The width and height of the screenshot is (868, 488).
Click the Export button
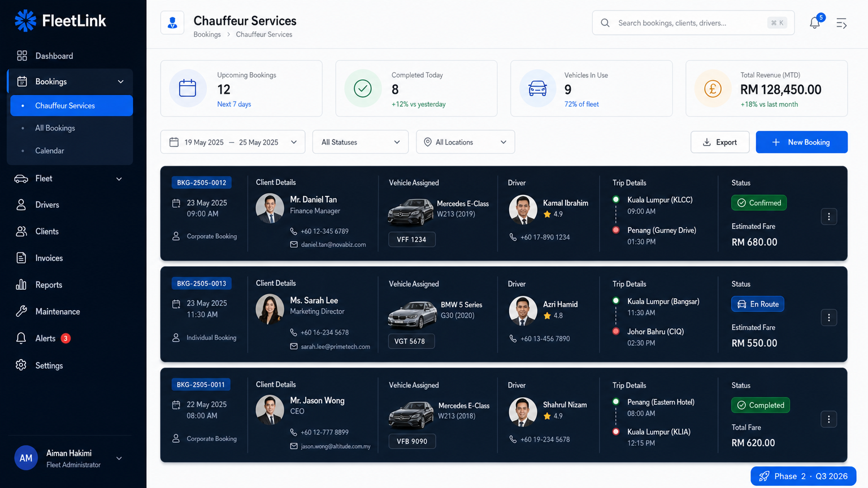[x=719, y=142]
